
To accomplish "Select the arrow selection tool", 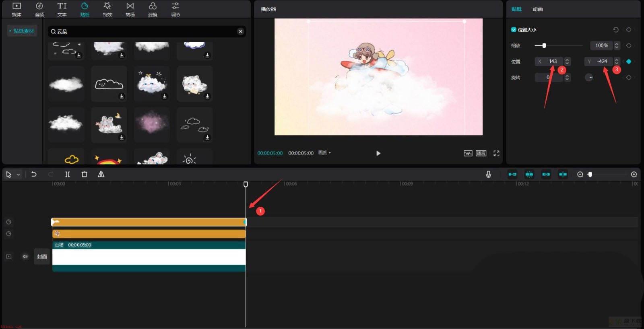I will pyautogui.click(x=9, y=175).
